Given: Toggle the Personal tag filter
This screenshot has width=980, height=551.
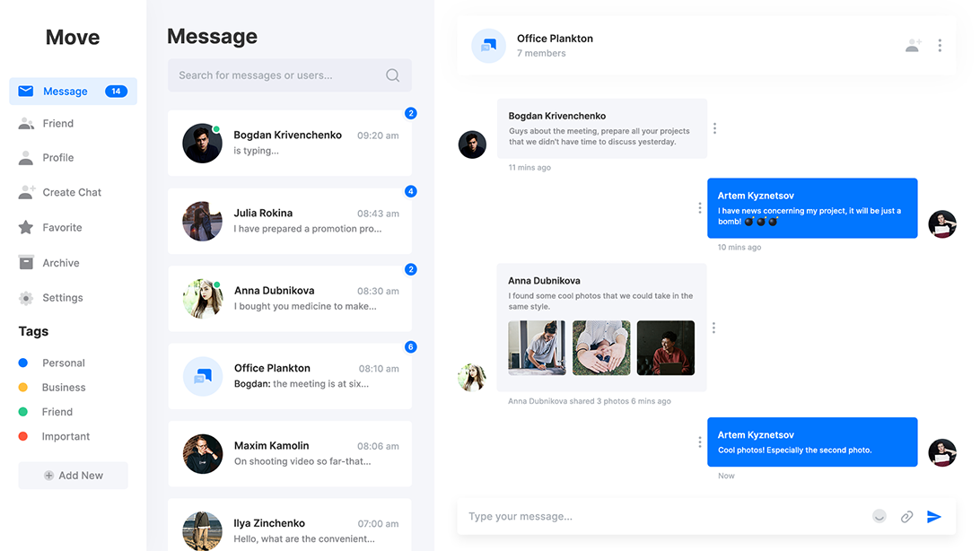Looking at the screenshot, I should (24, 363).
